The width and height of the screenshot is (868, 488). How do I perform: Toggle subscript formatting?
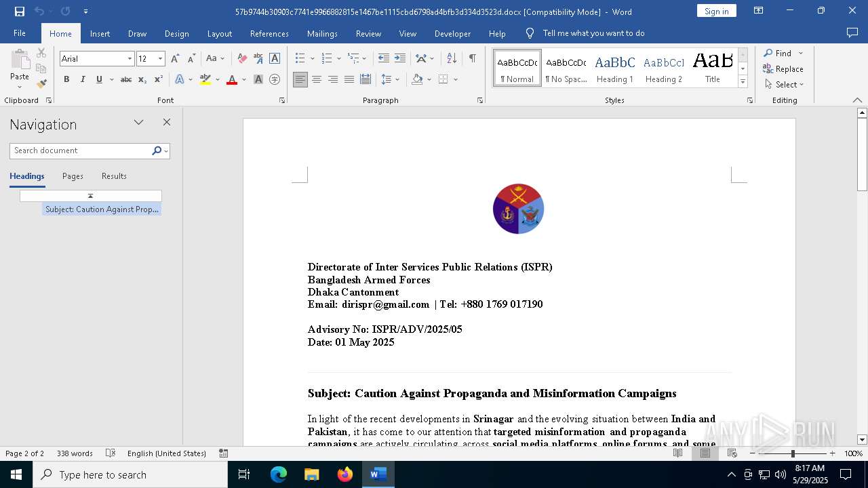142,79
